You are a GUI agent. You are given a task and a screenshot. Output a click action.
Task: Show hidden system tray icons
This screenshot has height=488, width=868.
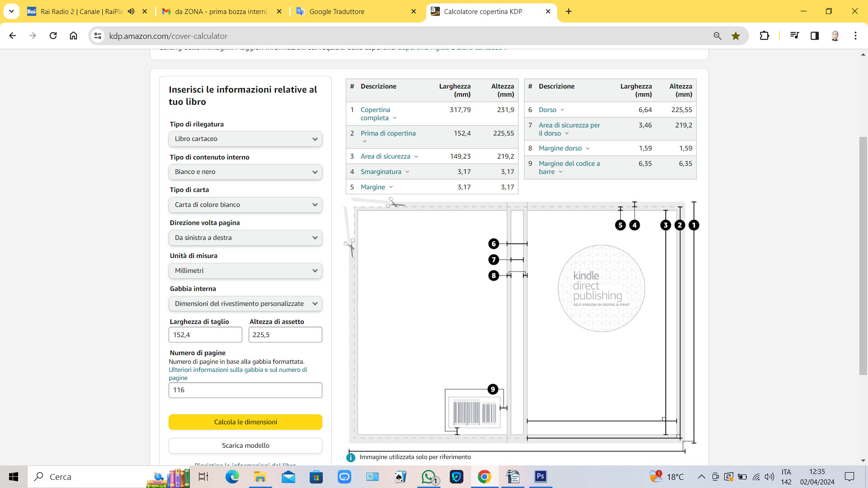pyautogui.click(x=701, y=477)
